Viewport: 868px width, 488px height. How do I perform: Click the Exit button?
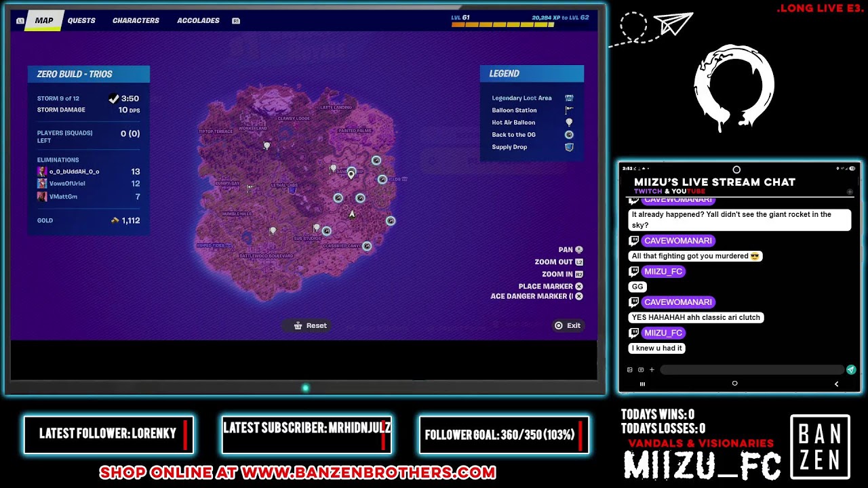(568, 326)
